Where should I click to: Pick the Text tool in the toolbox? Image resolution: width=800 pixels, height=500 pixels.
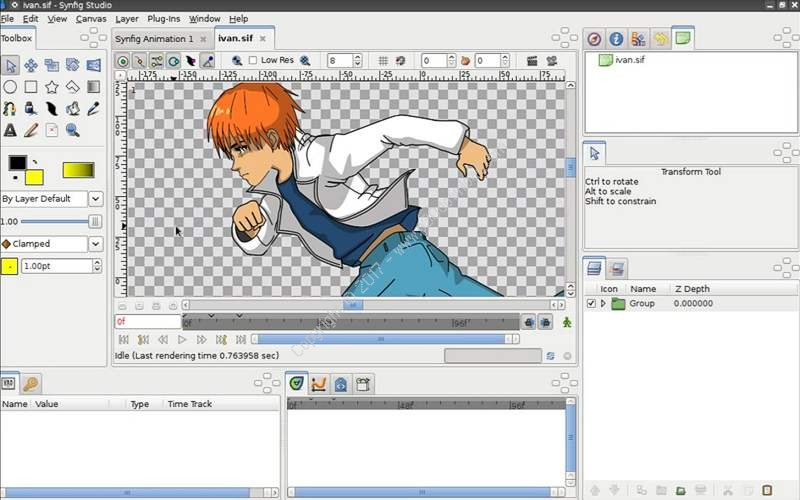[10, 130]
